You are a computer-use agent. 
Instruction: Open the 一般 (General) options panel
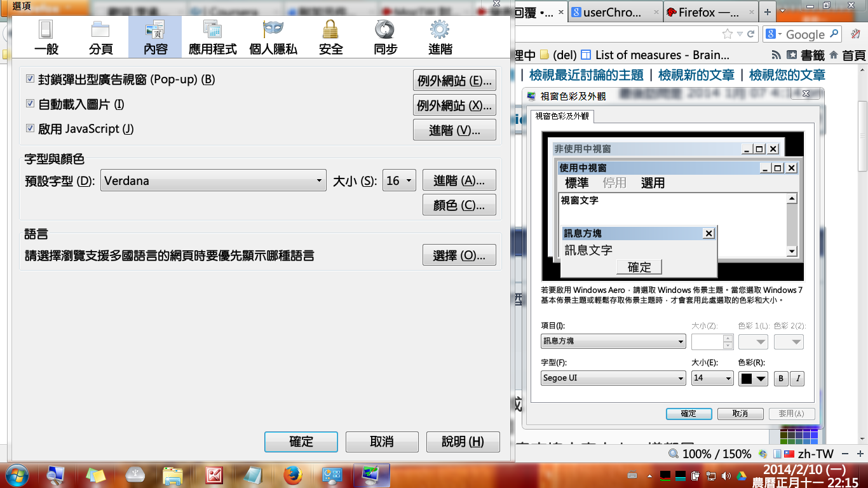pos(46,37)
